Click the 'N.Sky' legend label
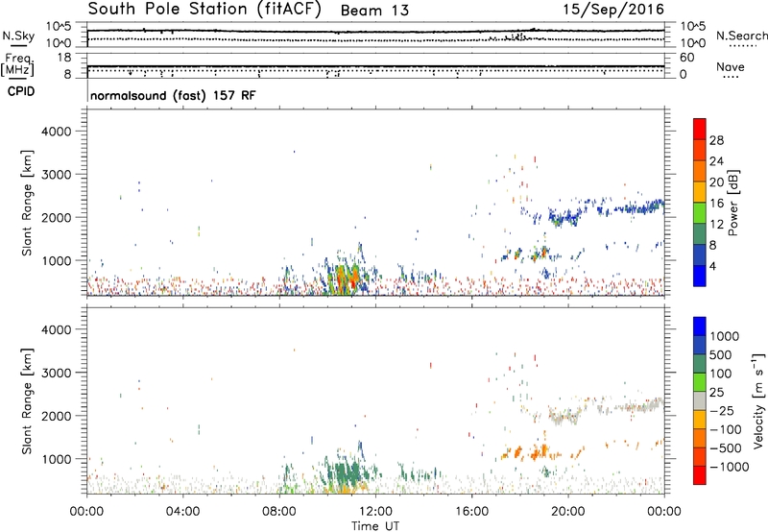Viewport: 768px width, 532px height. [18, 36]
